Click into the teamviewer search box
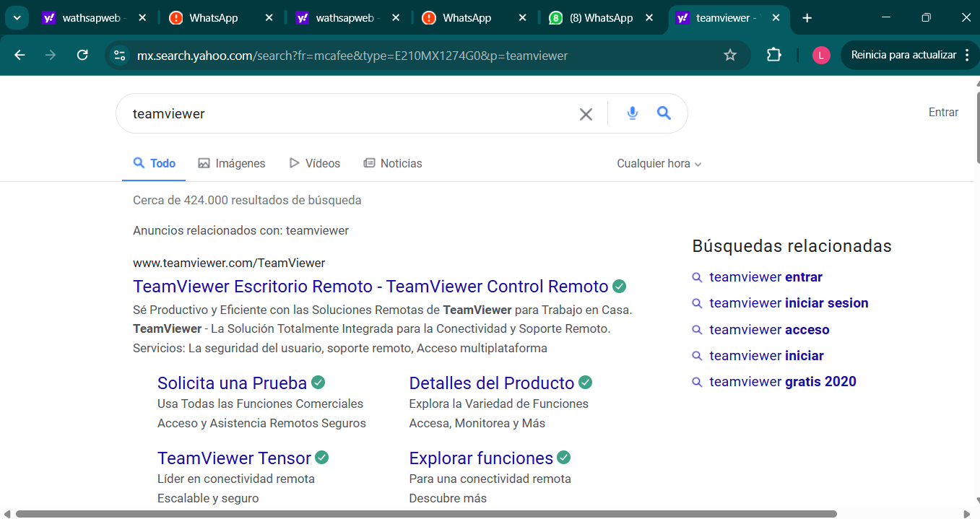Screen dimensions: 980x519 pos(350,114)
